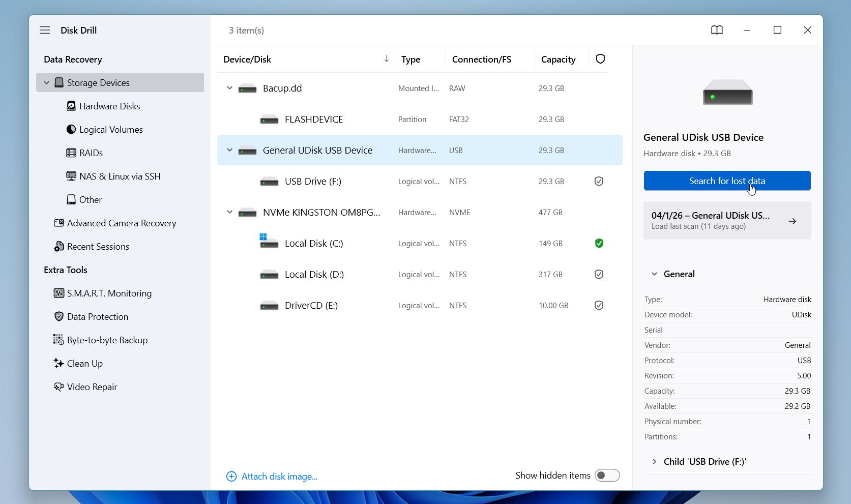Screen dimensions: 851x504
Task: Load the last scan from 04/1/26
Action: tap(727, 220)
